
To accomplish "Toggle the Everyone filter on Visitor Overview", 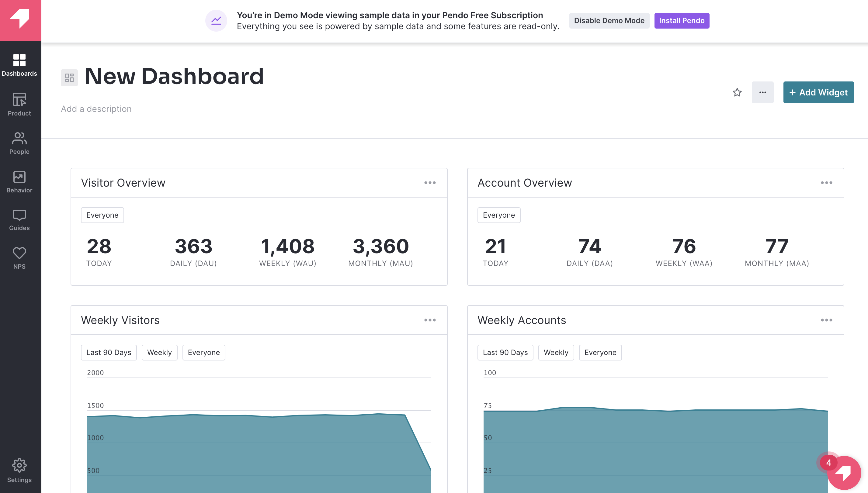I will [x=102, y=215].
